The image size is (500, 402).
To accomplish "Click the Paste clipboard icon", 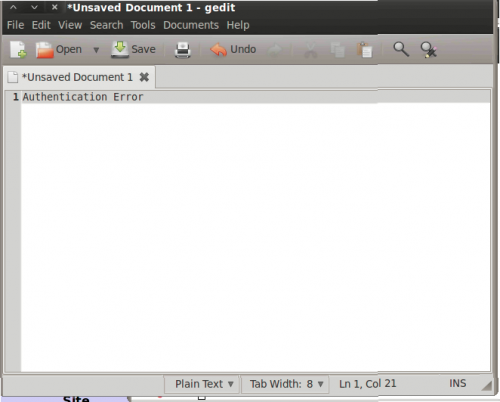I will coord(364,50).
